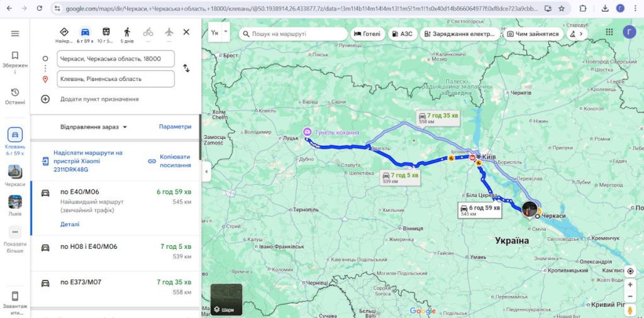644x318 pixels.
Task: Select route по H08 і E40/M06
Action: pos(116,253)
